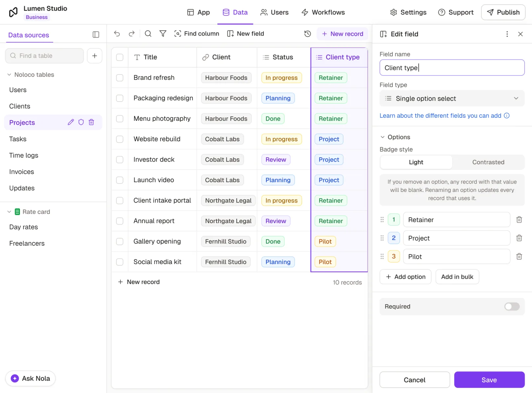Open Projects table permissions shield icon

(81, 122)
